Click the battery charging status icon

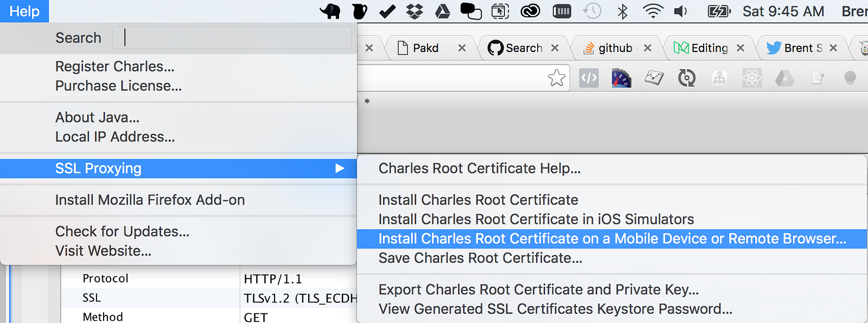click(x=719, y=11)
